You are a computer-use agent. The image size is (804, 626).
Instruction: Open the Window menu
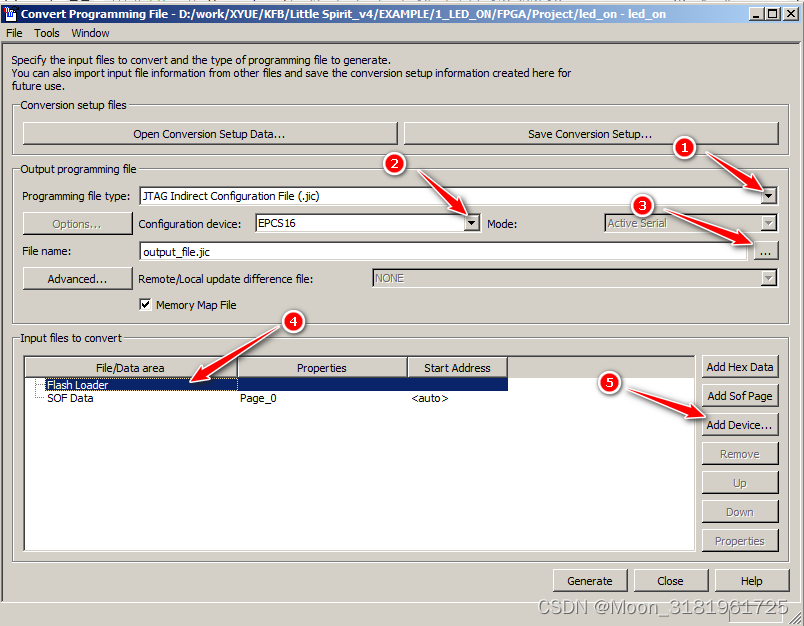click(x=90, y=33)
